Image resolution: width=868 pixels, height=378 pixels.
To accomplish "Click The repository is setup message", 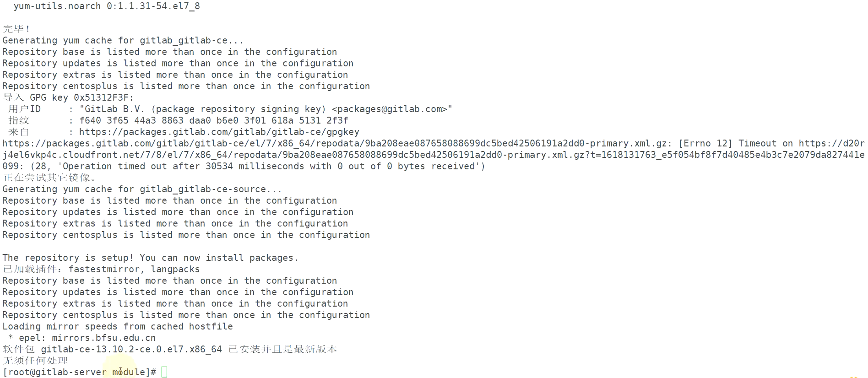I will pos(150,258).
